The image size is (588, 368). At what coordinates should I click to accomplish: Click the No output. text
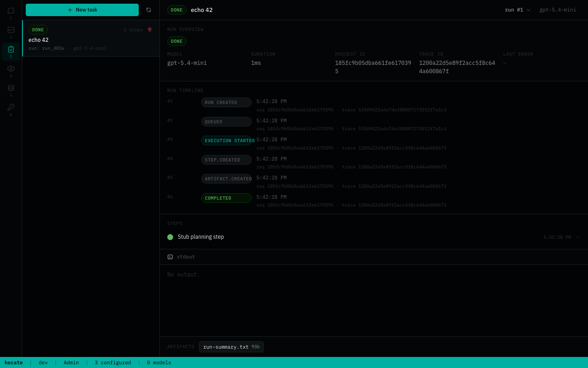[184, 275]
